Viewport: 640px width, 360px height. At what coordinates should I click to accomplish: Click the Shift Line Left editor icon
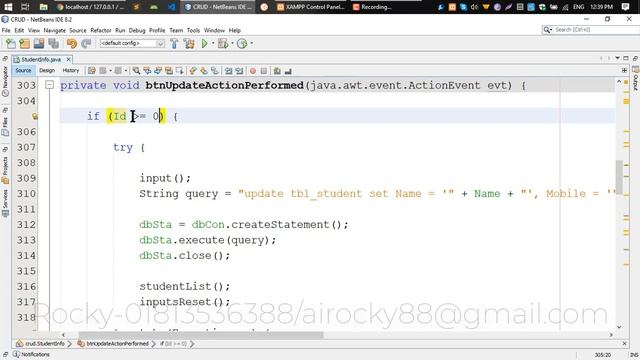click(229, 71)
